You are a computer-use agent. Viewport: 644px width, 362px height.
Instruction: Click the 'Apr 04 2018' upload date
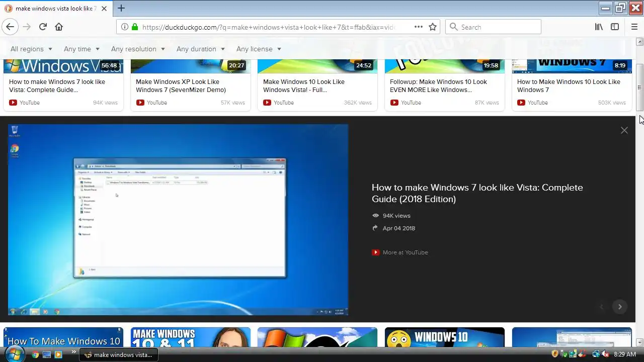(399, 228)
